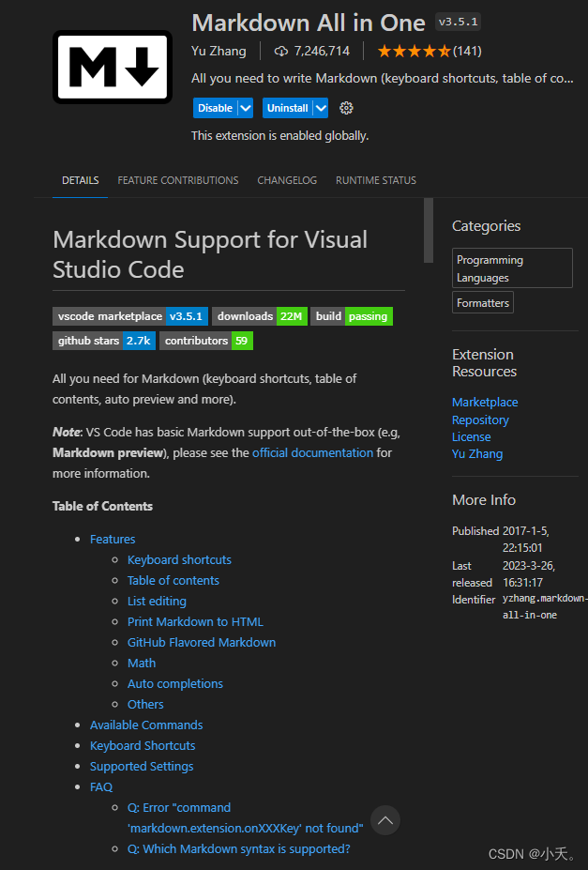Jump to Features in table of contents
Viewport: 588px width, 870px height.
113,540
